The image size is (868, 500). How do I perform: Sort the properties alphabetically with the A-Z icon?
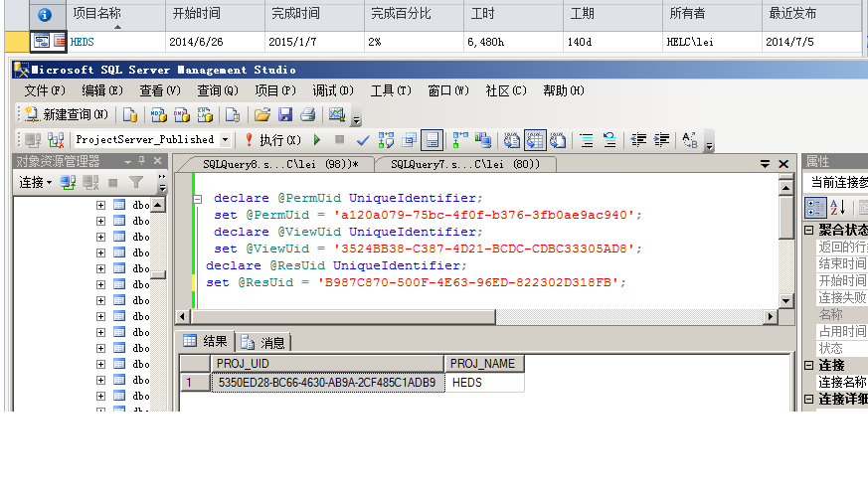click(x=838, y=208)
